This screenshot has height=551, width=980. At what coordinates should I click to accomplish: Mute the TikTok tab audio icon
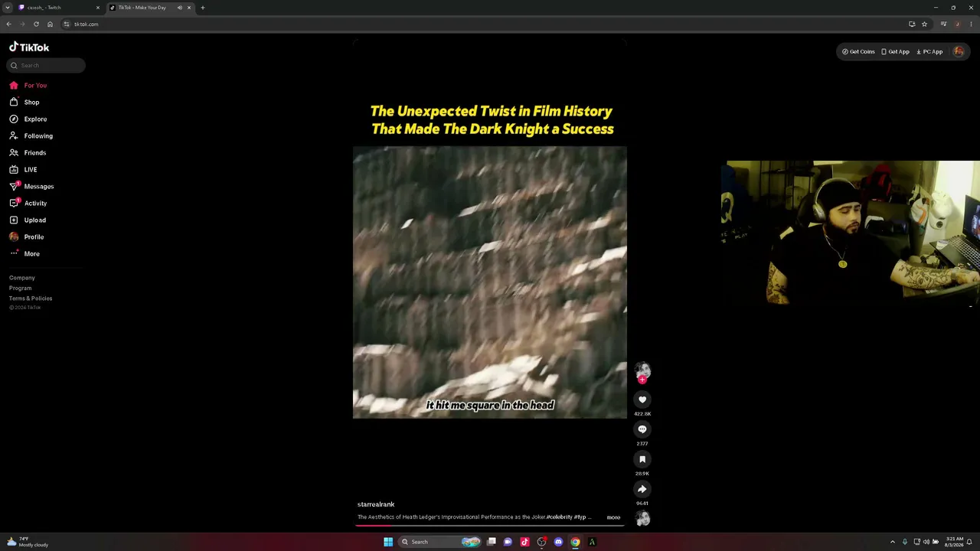(180, 8)
